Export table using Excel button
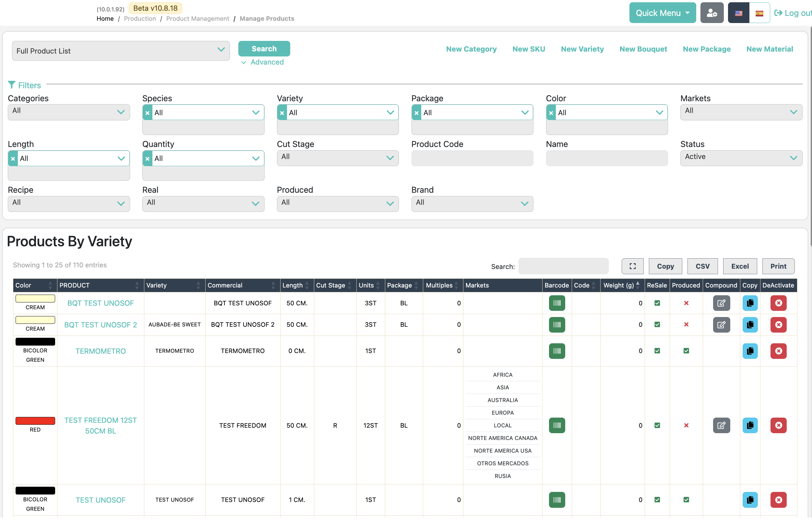 click(739, 266)
